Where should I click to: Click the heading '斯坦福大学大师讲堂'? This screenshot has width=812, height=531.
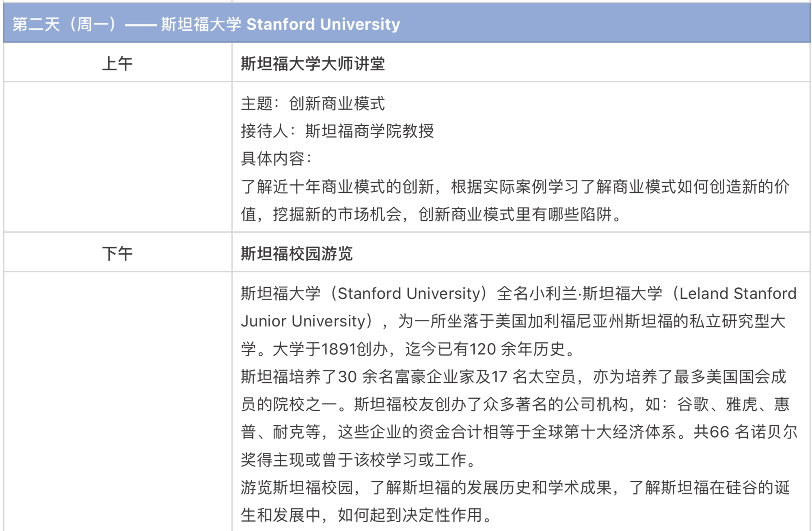[x=313, y=64]
